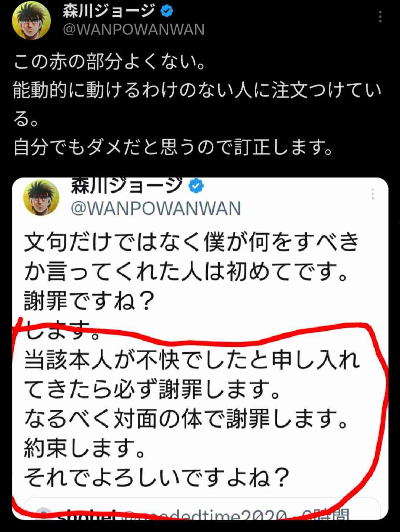The width and height of the screenshot is (400, 532).
Task: Tap the avatar inside the screenshot image
Action: [x=41, y=197]
